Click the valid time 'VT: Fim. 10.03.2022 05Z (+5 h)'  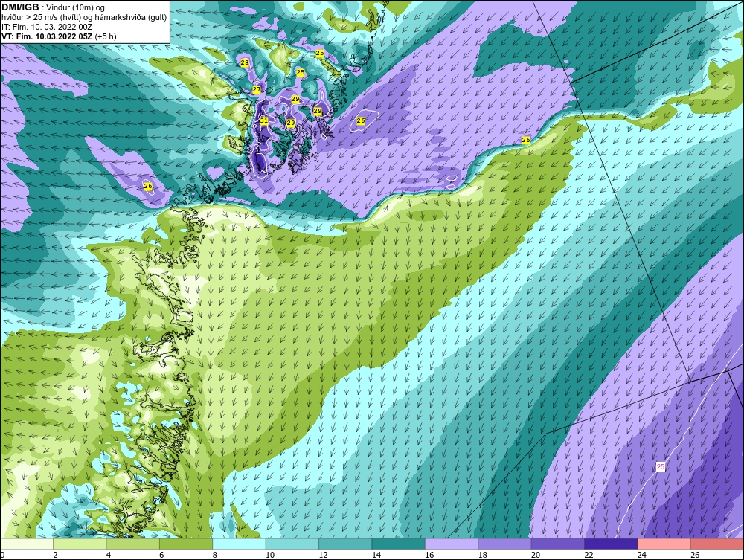[59, 36]
